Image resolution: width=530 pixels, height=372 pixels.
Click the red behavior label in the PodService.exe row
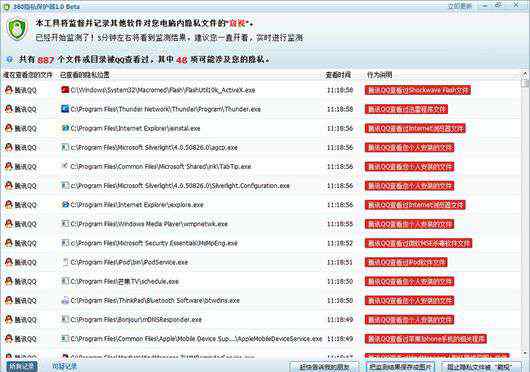coord(406,262)
